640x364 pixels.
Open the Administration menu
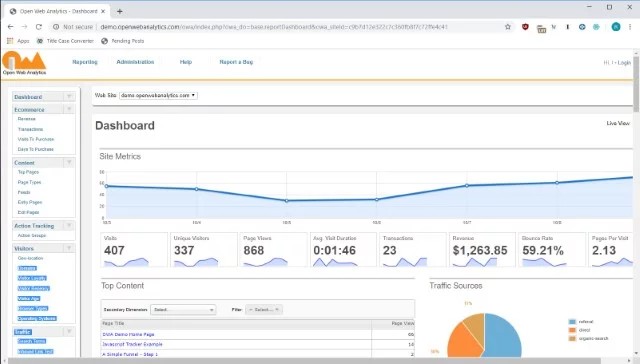(x=135, y=62)
